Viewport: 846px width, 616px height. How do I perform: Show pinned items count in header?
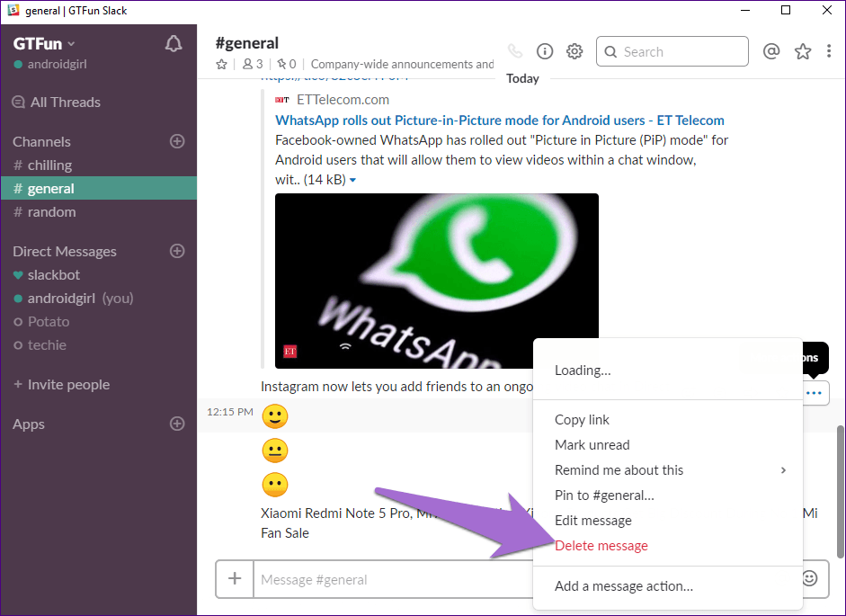coord(287,64)
